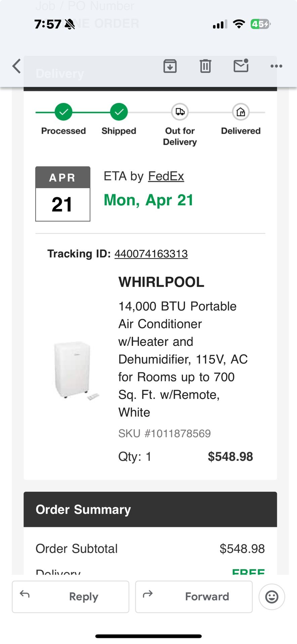This screenshot has height=644, width=297.
Task: Tap the APR 21 date box
Action: click(x=62, y=194)
